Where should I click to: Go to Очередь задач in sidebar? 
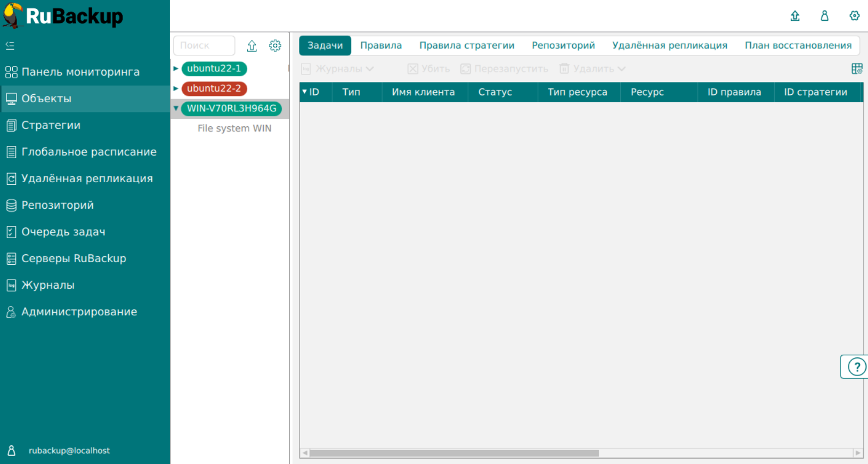tap(63, 232)
